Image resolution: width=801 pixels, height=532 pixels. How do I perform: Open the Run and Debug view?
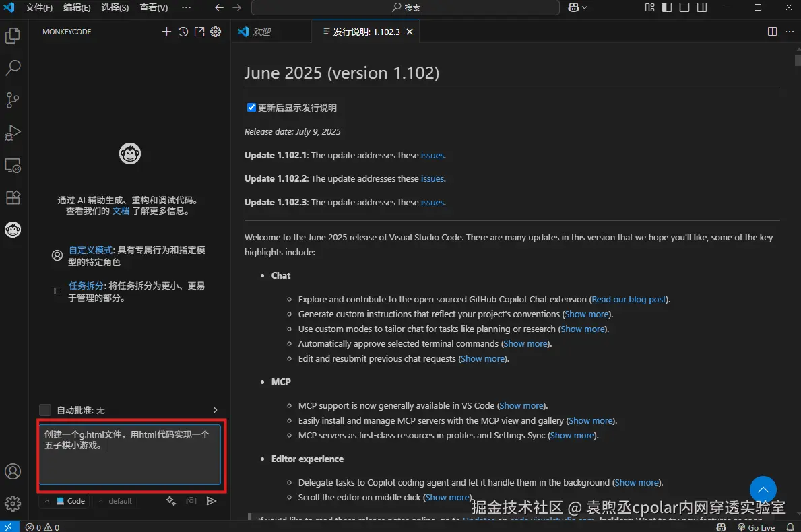[13, 133]
